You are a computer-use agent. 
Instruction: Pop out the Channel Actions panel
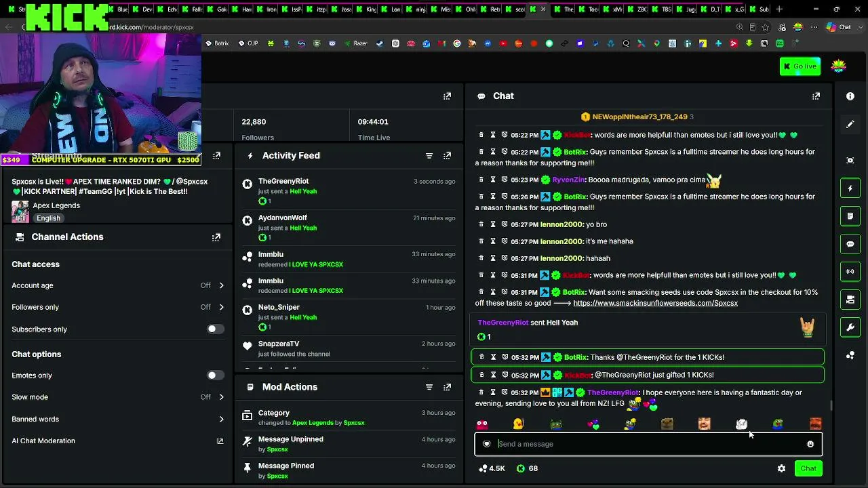[x=216, y=237]
